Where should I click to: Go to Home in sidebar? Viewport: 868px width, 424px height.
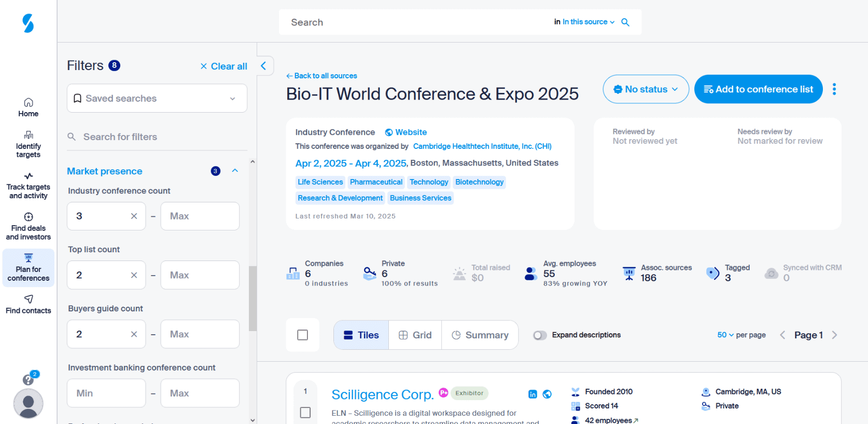point(29,107)
